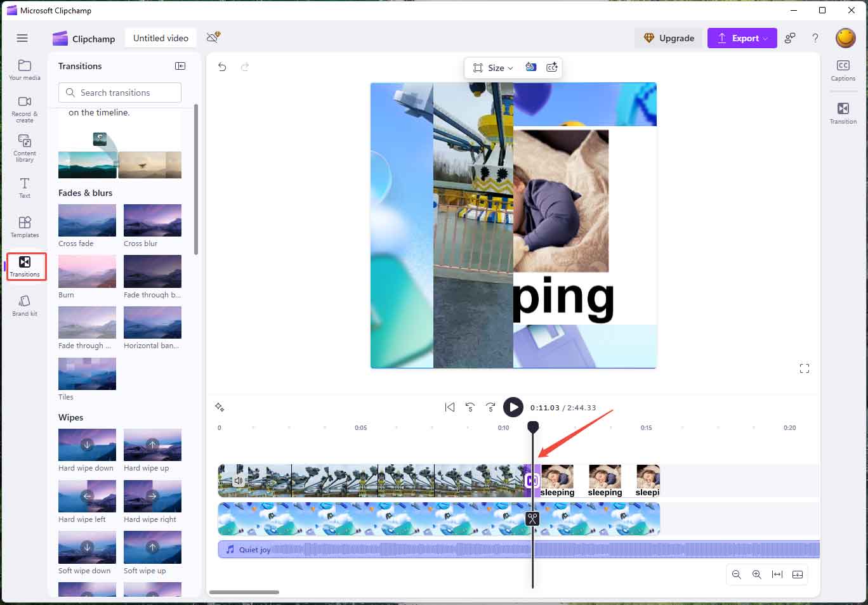
Task: Toggle fullscreen preview mode
Action: click(804, 368)
